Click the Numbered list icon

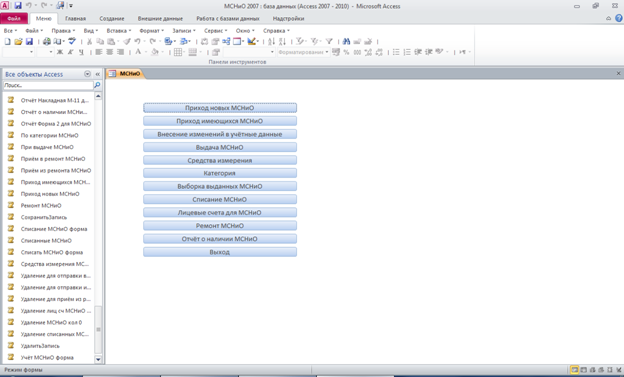click(x=407, y=52)
